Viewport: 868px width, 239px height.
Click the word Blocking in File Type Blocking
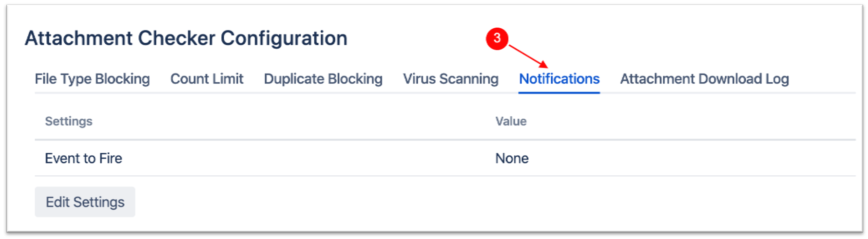(122, 79)
